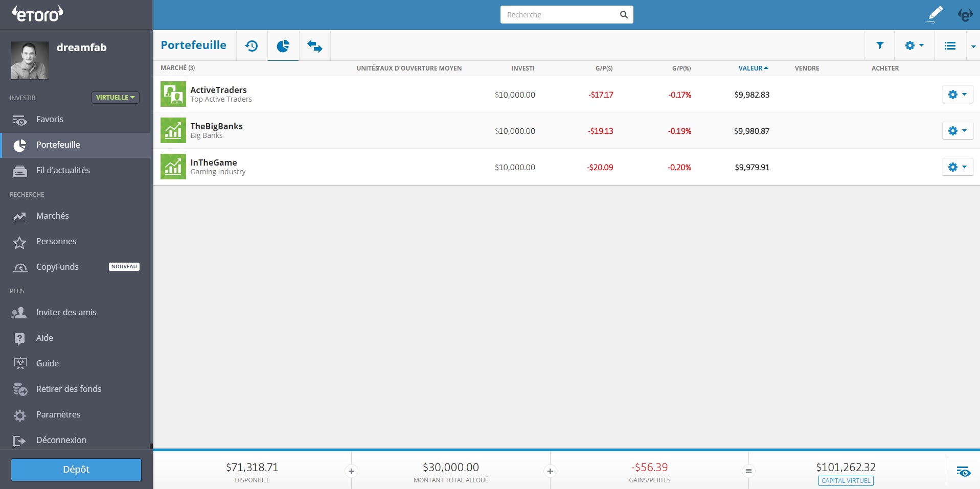
Task: Expand the gear dropdown for TheBigBanks row
Action: [x=958, y=131]
